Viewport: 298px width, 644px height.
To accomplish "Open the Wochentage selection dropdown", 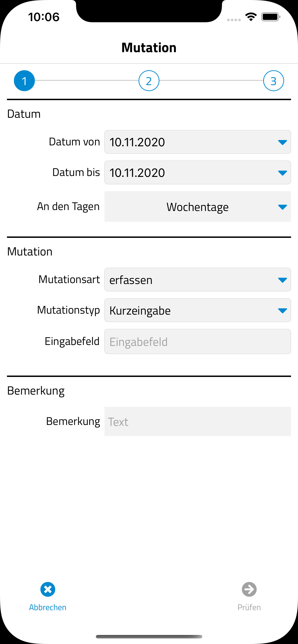I will tap(198, 207).
